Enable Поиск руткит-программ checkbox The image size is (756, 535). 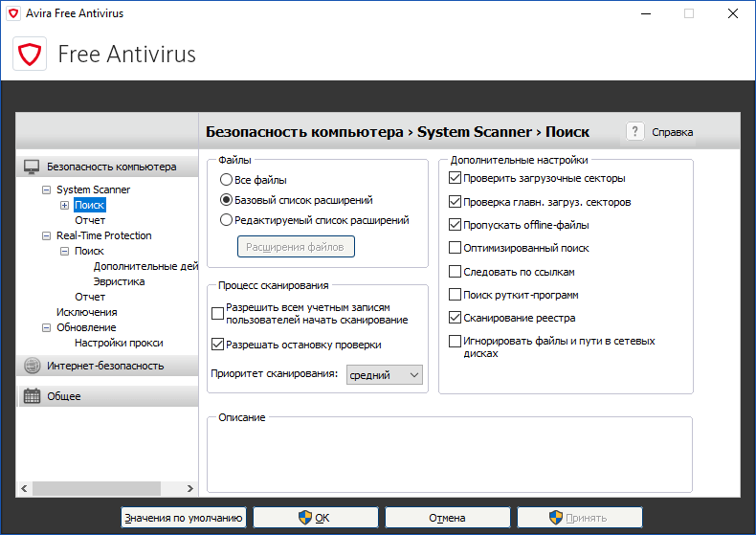(x=455, y=295)
